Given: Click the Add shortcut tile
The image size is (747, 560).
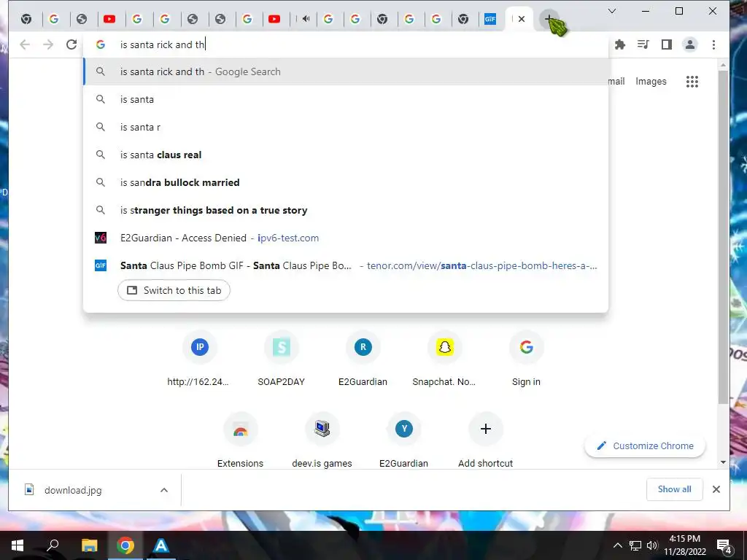Looking at the screenshot, I should 485,440.
